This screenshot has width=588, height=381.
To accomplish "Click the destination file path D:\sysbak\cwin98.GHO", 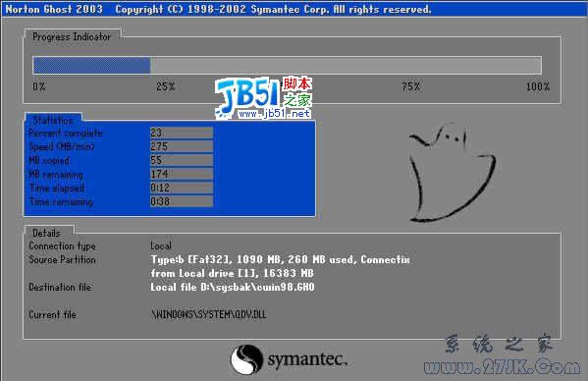I will click(x=257, y=288).
